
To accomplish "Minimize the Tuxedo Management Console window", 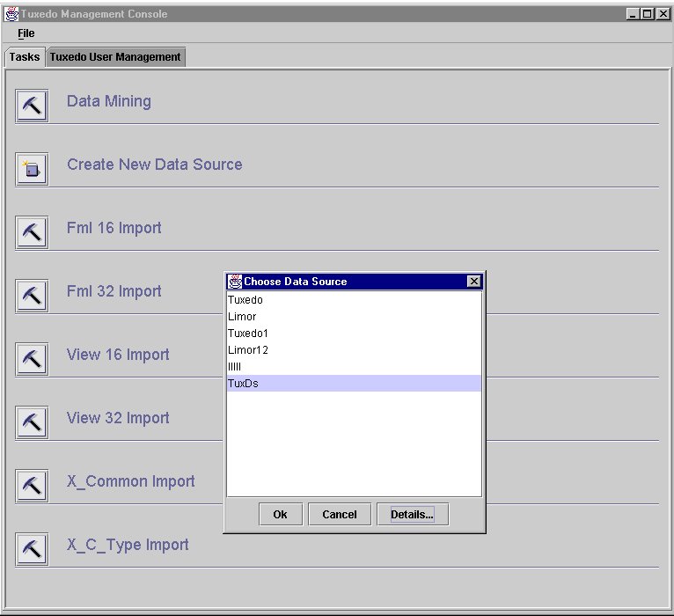I will (x=633, y=14).
